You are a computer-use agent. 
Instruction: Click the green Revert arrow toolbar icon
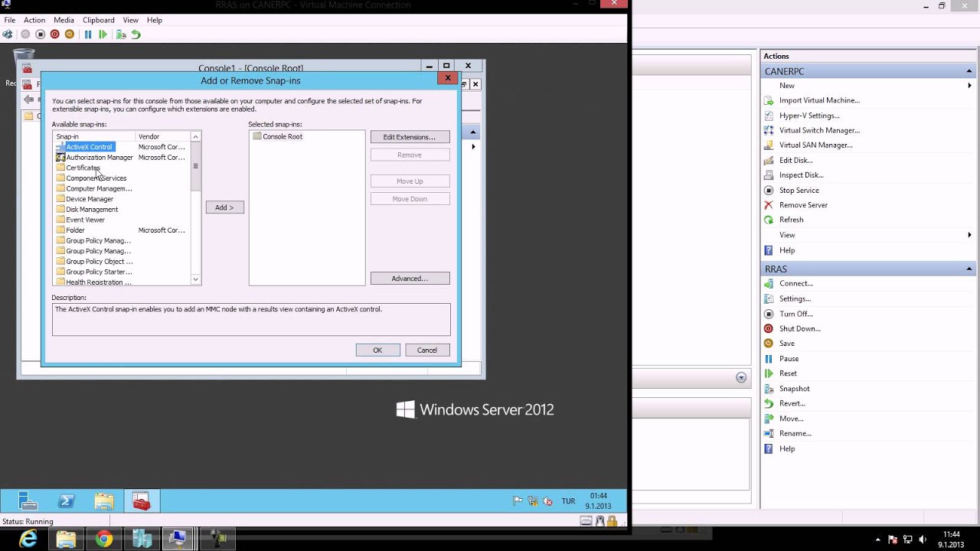coord(136,34)
